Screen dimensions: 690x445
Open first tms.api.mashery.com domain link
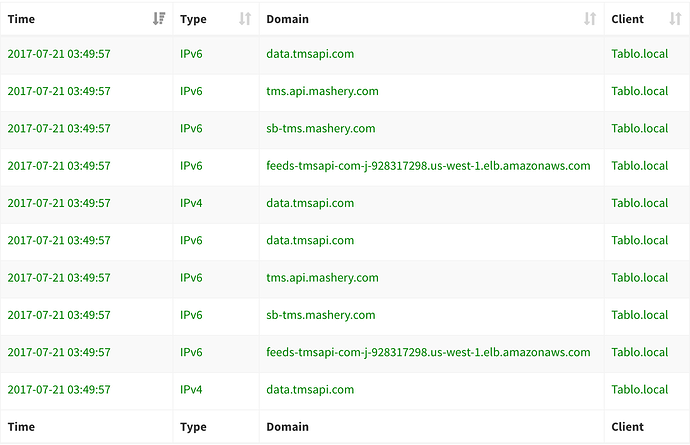[322, 91]
